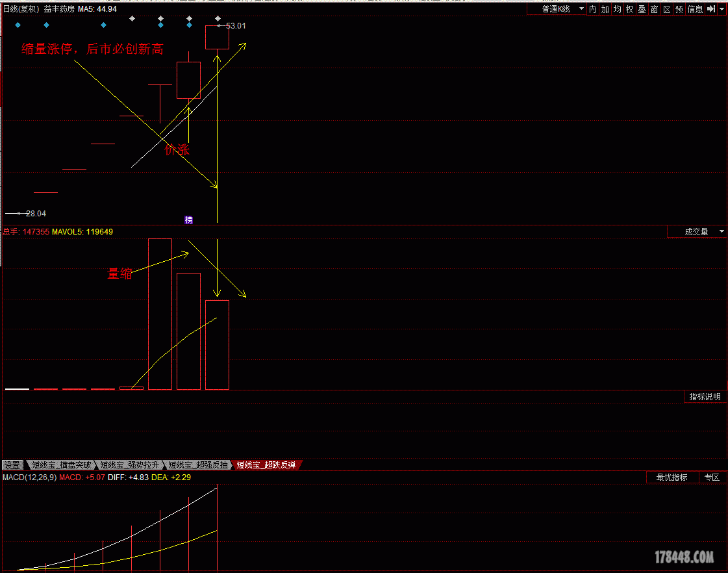Click the 内 toolbar icon
This screenshot has width=728, height=573.
click(592, 9)
